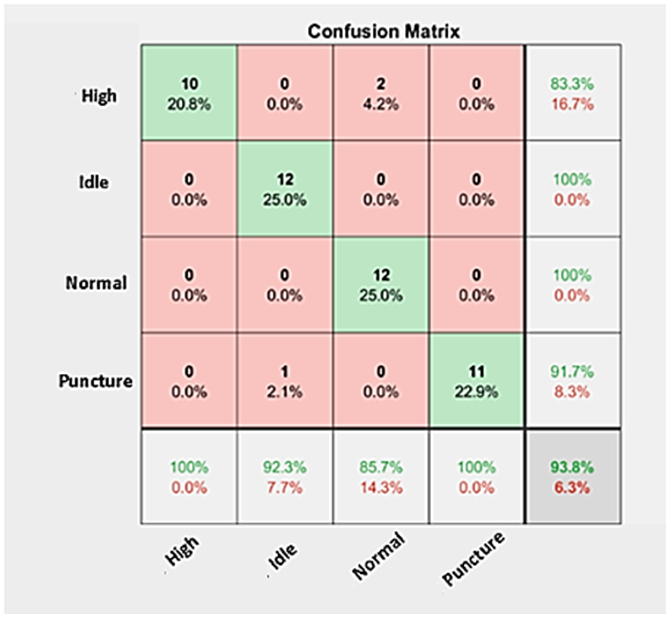Select the Puncture row summary cell showing 91.7%
This screenshot has width=672, height=619.
(572, 381)
